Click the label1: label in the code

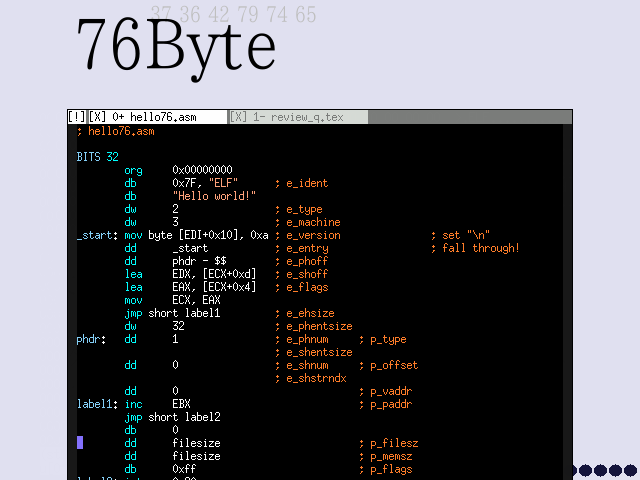coord(96,404)
